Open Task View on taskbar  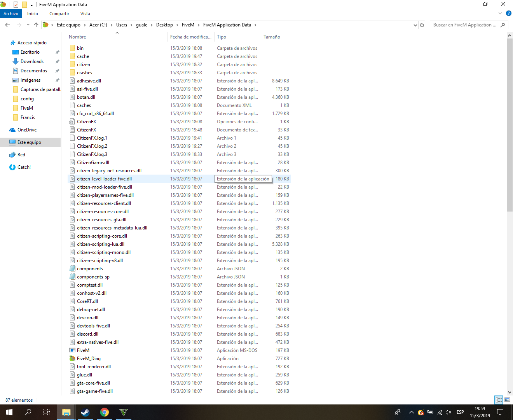pyautogui.click(x=47, y=412)
